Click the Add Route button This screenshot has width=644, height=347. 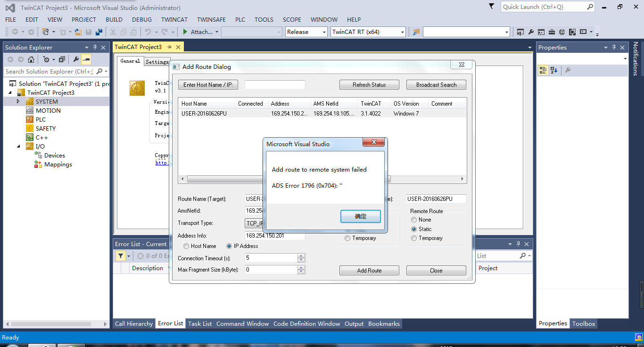pyautogui.click(x=369, y=271)
